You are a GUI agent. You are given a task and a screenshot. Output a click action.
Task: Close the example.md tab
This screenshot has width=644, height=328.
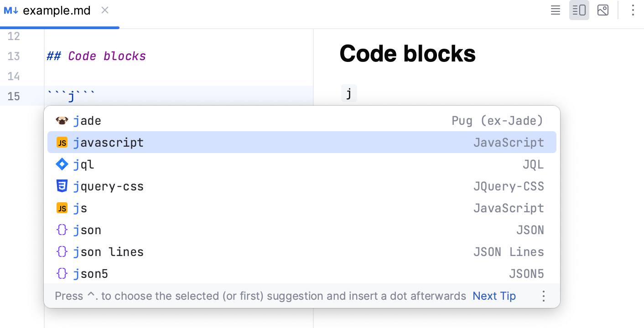(x=105, y=10)
